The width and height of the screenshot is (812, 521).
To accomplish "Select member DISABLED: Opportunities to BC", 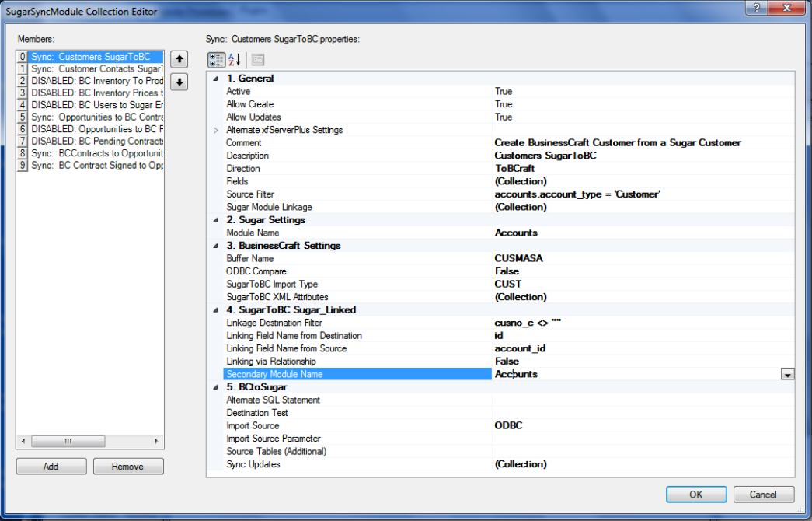I will pos(90,129).
